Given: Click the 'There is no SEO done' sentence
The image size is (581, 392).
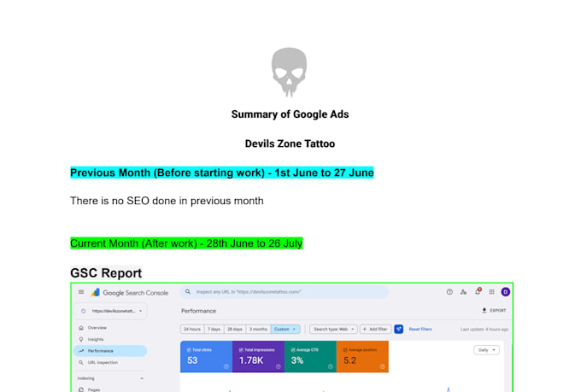Looking at the screenshot, I should pos(167,201).
